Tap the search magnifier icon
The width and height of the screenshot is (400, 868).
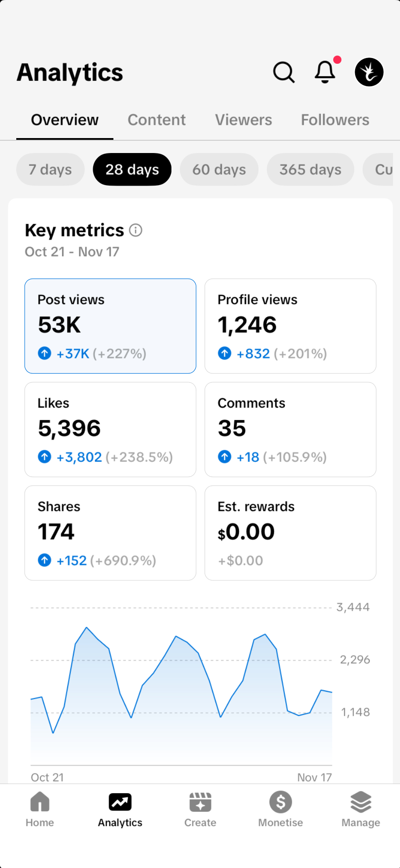coord(284,72)
